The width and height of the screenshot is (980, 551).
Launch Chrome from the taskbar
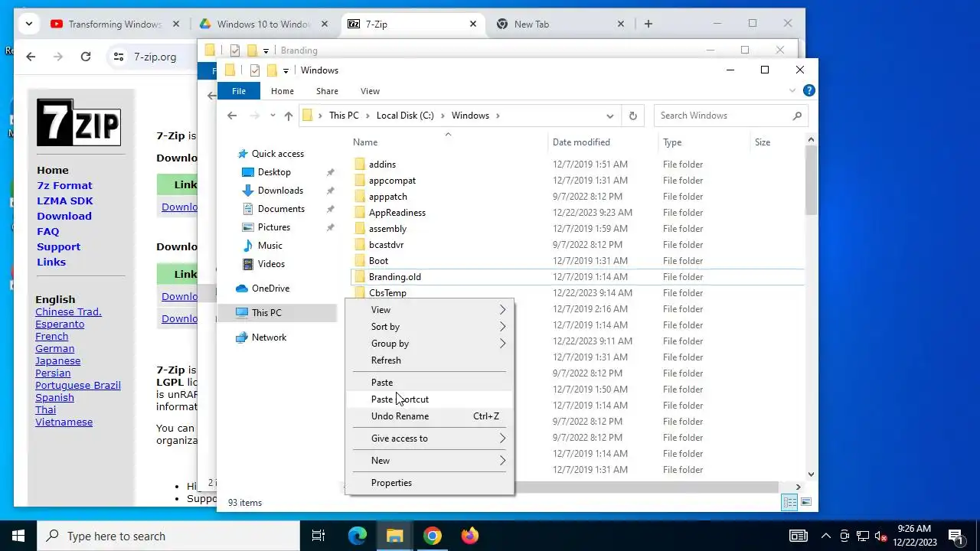[433, 536]
